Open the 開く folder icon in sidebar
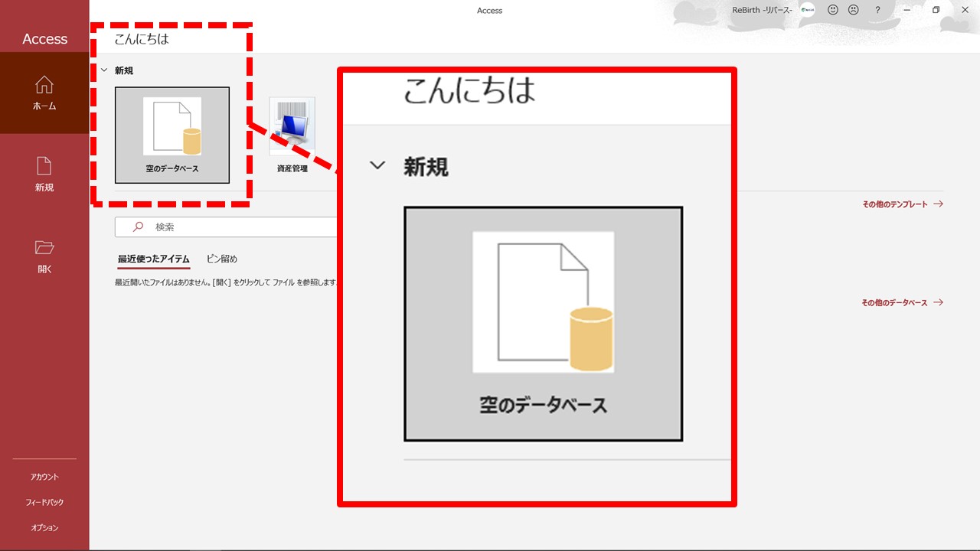 (x=44, y=247)
